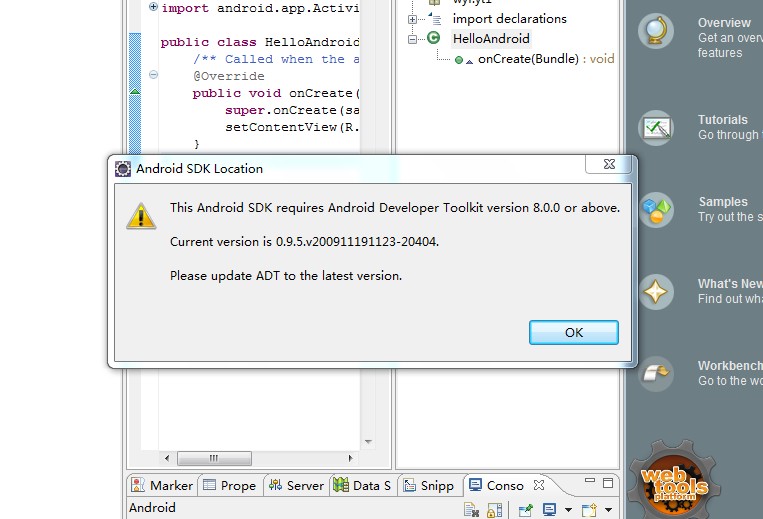Expand the folded import line in editor
This screenshot has height=519, width=763.
pyautogui.click(x=153, y=6)
